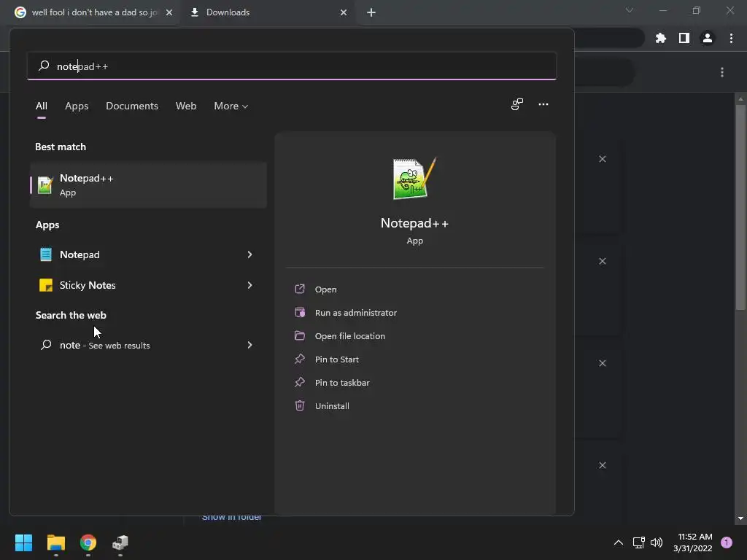
Task: Remove the fourth download entry
Action: point(602,465)
